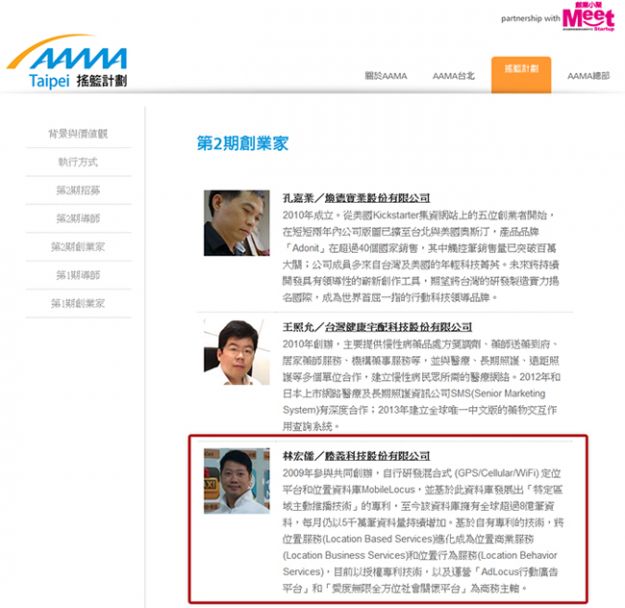Open the Meet Startup partner logo
This screenshot has height=608, width=625.
(588, 19)
